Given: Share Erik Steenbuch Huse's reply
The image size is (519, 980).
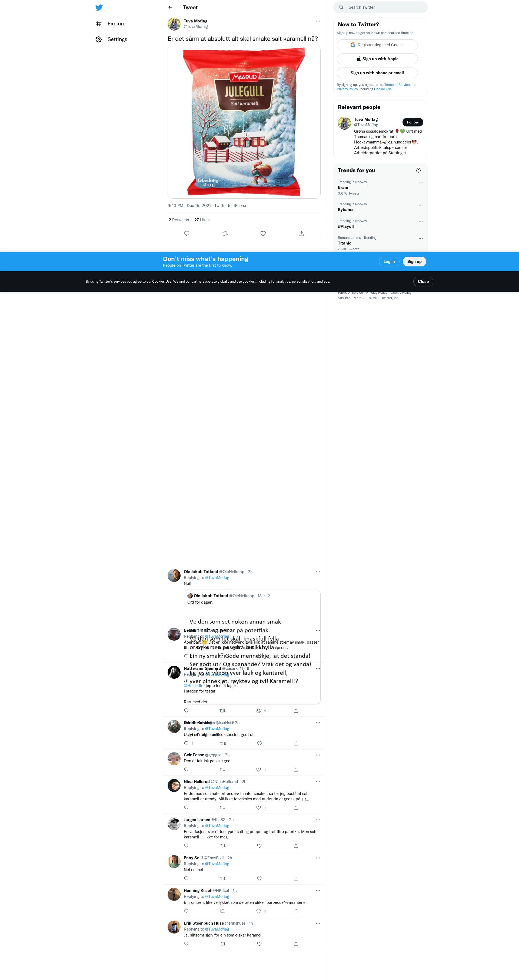Looking at the screenshot, I should coord(296,944).
